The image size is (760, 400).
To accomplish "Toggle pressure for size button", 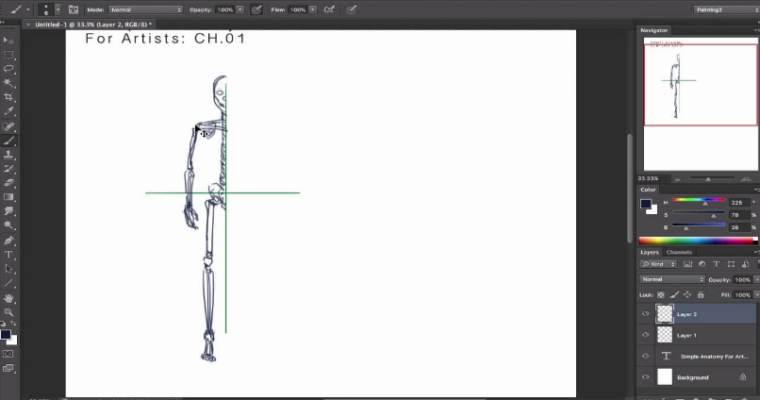I will pos(351,9).
